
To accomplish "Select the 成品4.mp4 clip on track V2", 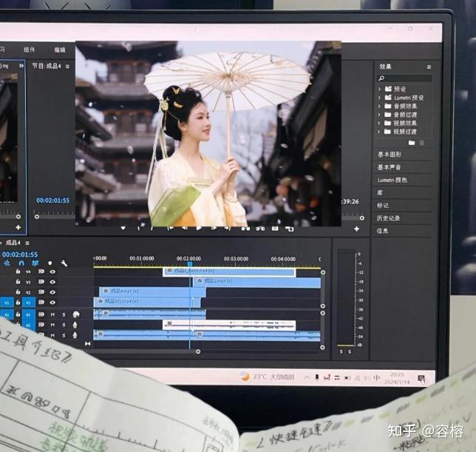I will point(152,292).
